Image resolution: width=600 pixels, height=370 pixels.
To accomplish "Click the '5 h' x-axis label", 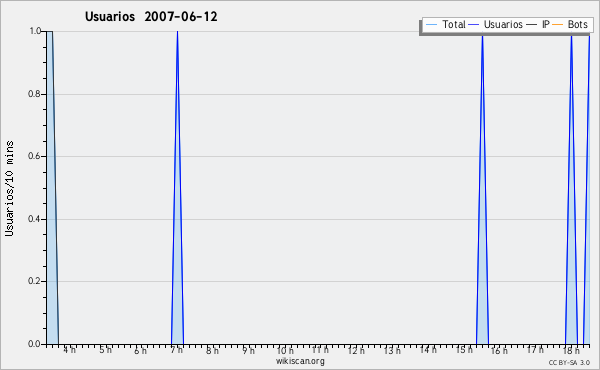I will point(106,350).
